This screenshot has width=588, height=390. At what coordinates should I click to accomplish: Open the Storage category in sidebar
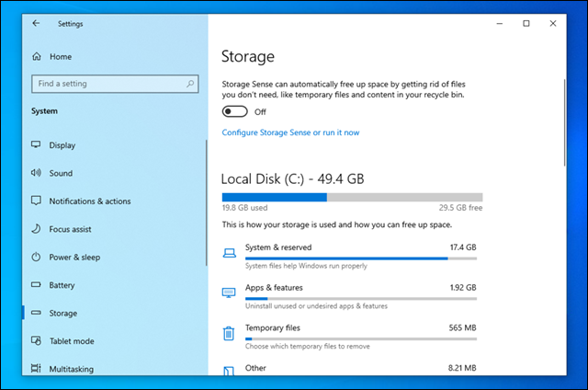coord(63,313)
